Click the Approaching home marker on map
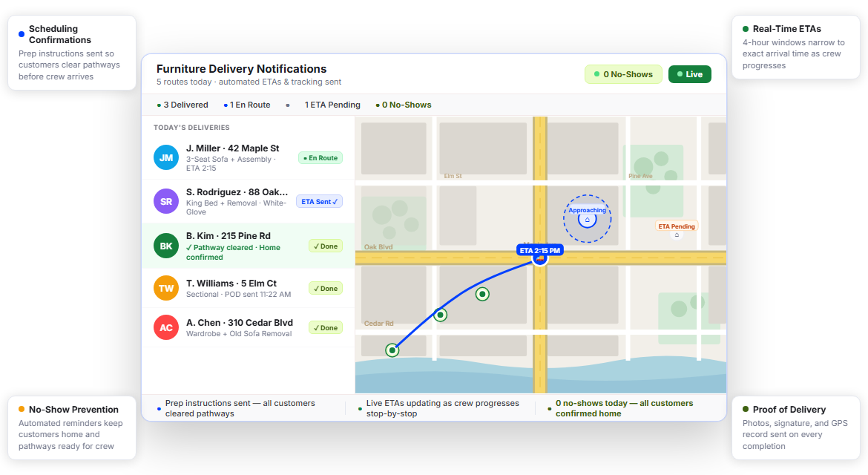Viewport: 868px width, 475px height. click(588, 219)
